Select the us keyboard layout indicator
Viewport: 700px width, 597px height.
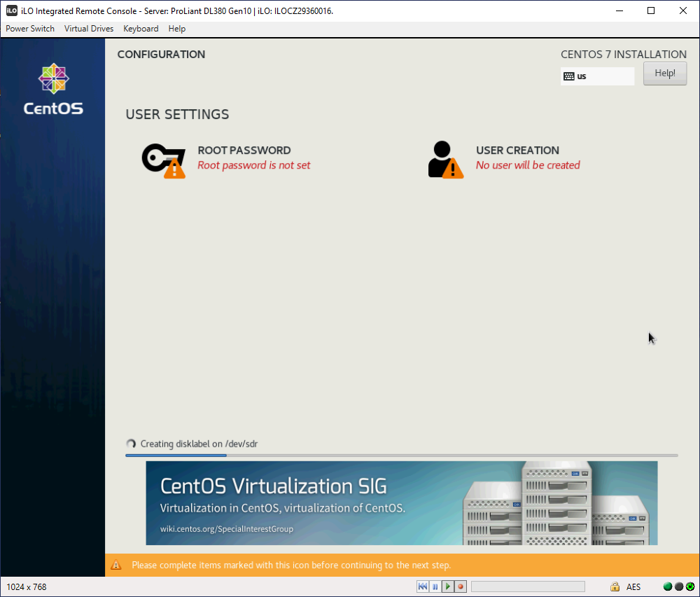(597, 76)
